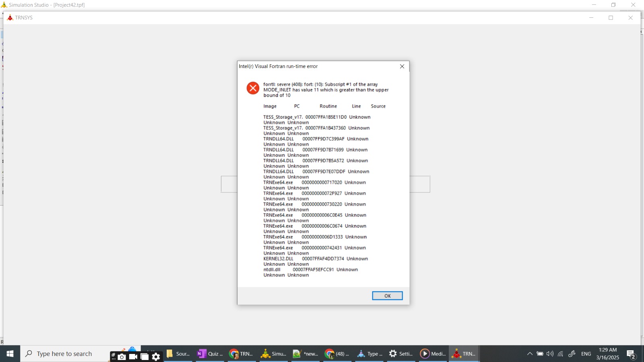Screen dimensions: 644x362
Task: Switch to OneNote 'Quiz' taskbar item
Action: pos(210,354)
